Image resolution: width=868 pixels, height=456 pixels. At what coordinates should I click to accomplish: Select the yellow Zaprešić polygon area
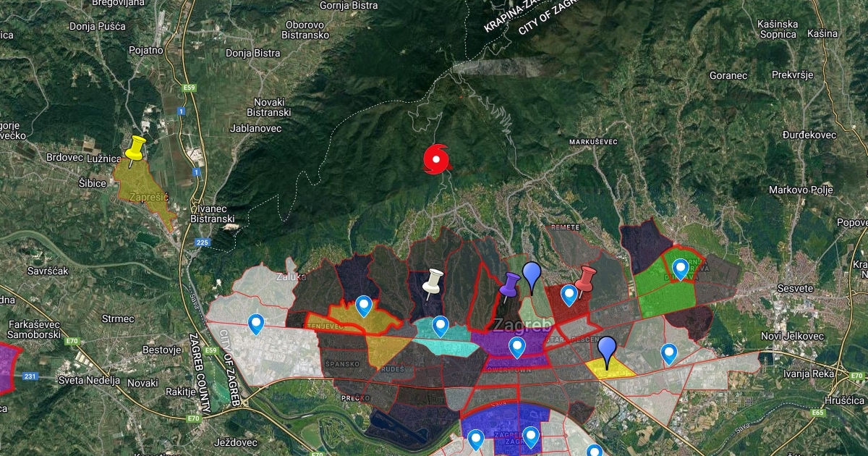coord(148,195)
